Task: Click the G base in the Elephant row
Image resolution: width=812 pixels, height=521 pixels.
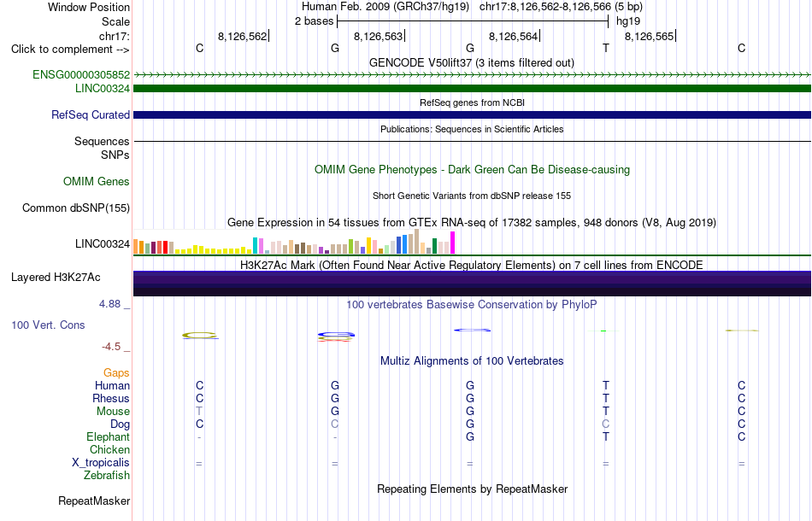Action: click(470, 436)
